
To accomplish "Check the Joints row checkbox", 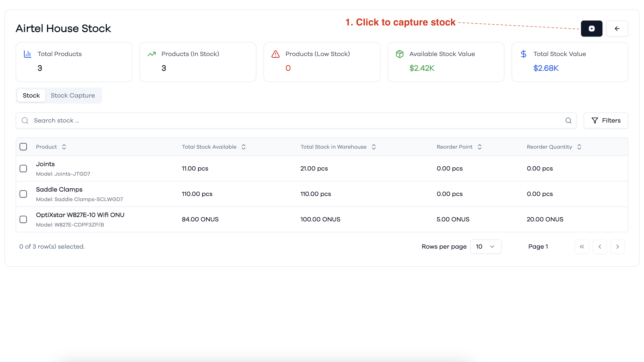I will pos(23,169).
